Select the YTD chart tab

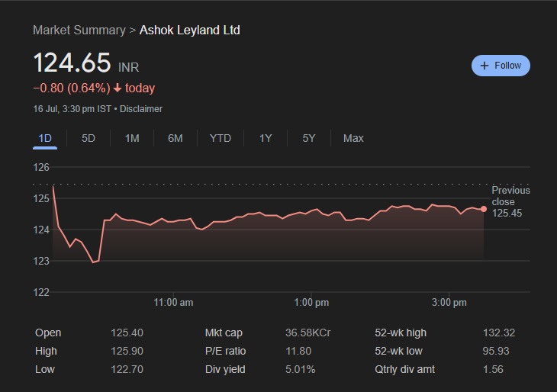pos(221,138)
